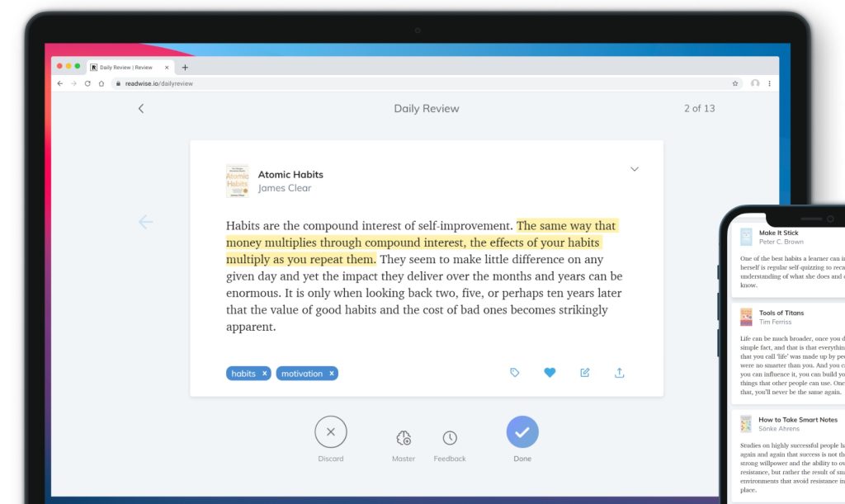Open the browser three-dot menu

(x=770, y=83)
